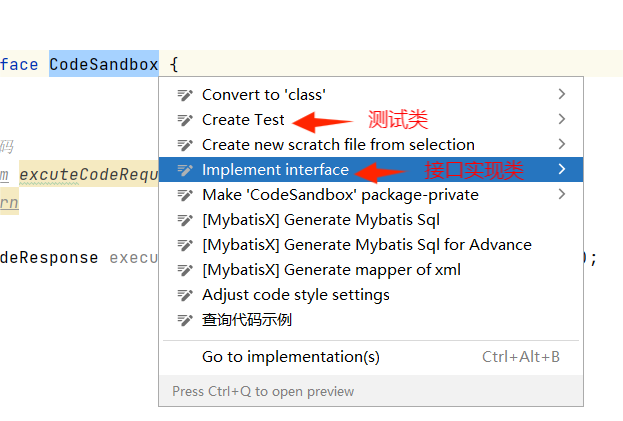This screenshot has width=623, height=421.
Task: Click the icon beside Generate Mybatis Sql
Action: pyautogui.click(x=185, y=220)
